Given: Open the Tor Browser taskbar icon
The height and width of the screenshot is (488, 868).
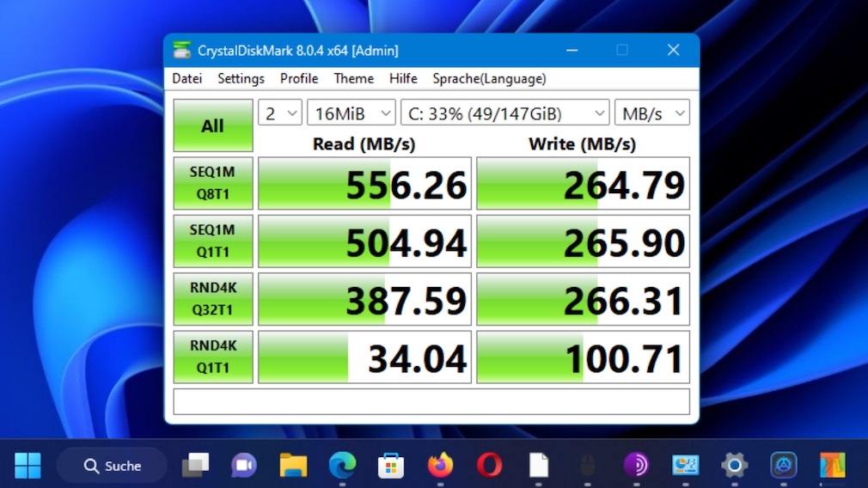Looking at the screenshot, I should (636, 465).
